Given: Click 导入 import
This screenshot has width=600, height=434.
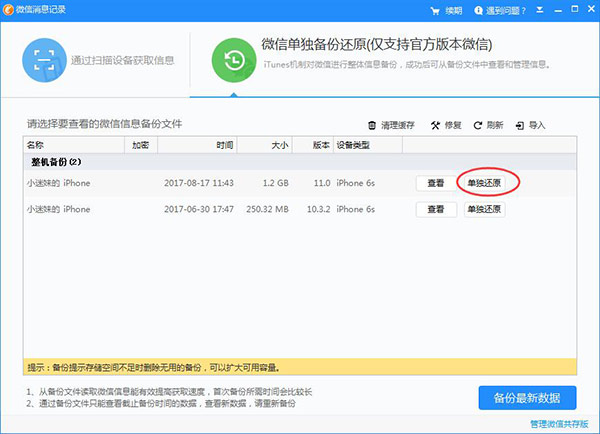Looking at the screenshot, I should pyautogui.click(x=537, y=125).
